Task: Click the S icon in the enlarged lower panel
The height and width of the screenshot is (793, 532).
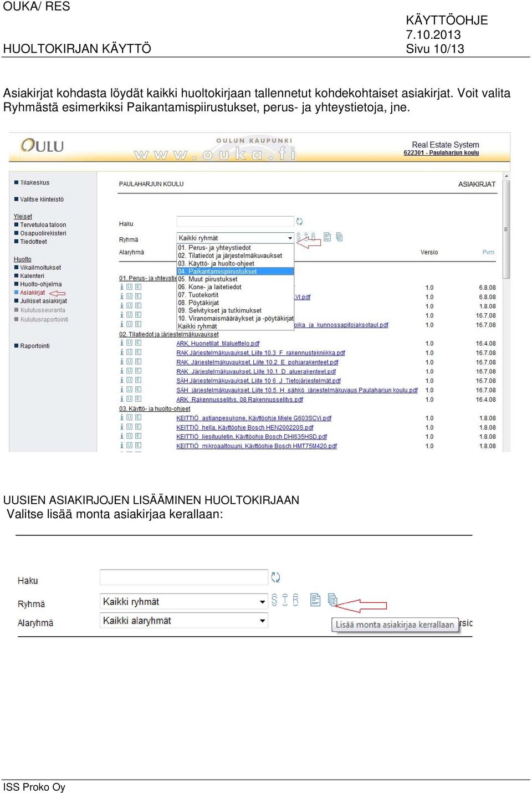Action: tap(274, 600)
